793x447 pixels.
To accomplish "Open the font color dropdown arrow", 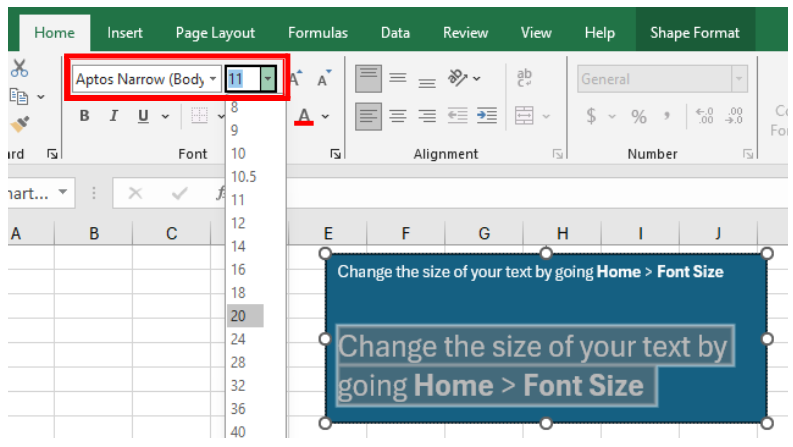I will coord(326,116).
